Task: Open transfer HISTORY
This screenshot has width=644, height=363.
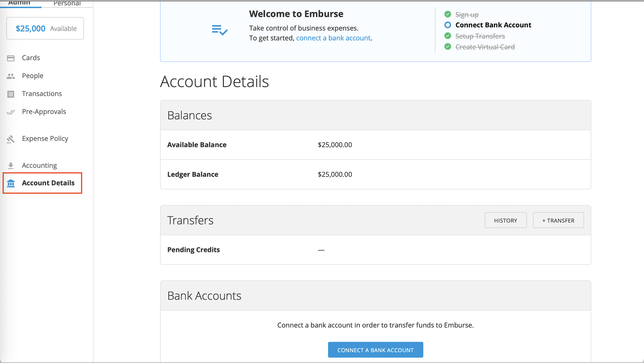Action: coord(505,220)
